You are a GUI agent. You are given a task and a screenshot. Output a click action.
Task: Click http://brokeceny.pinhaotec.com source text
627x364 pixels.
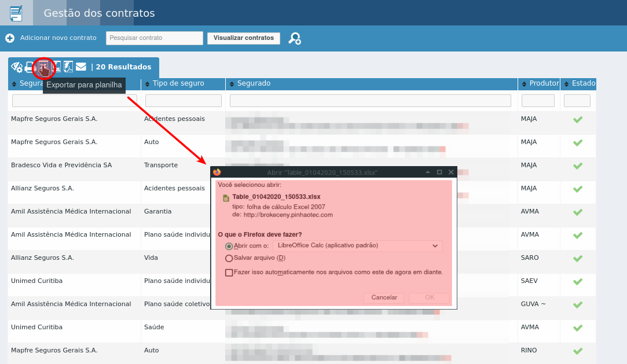click(288, 215)
